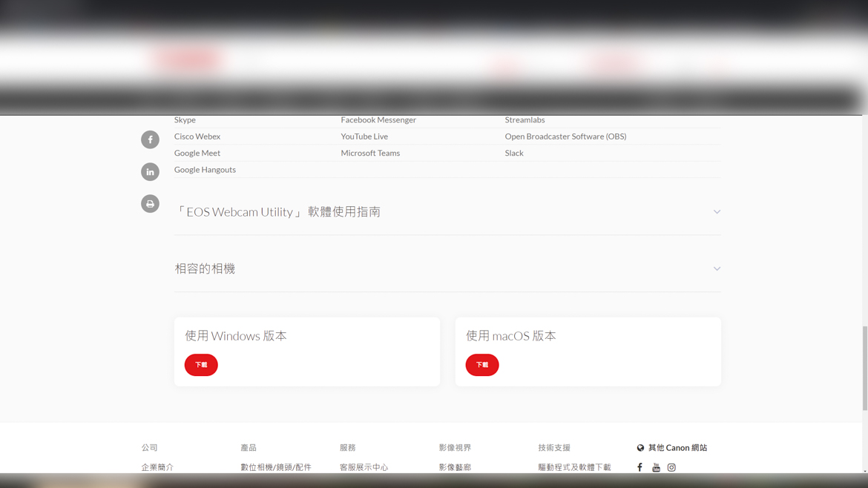Screen dimensions: 868x488
Task: Click the Cisco Webex entry
Action: 197,136
